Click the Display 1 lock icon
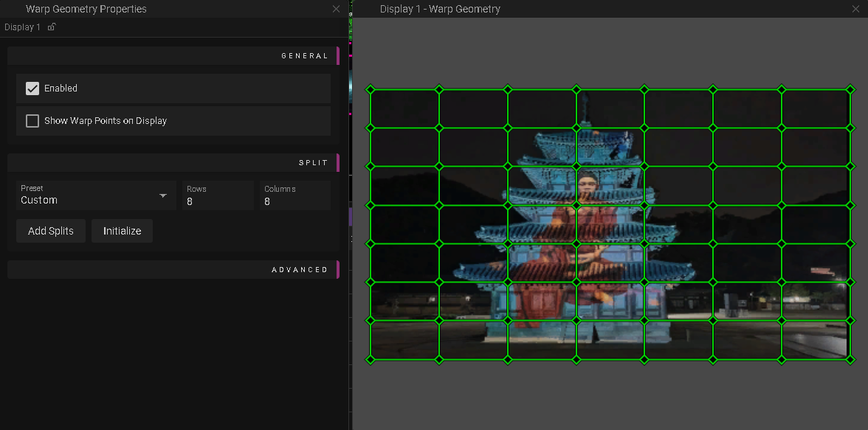This screenshot has width=868, height=430. (52, 27)
